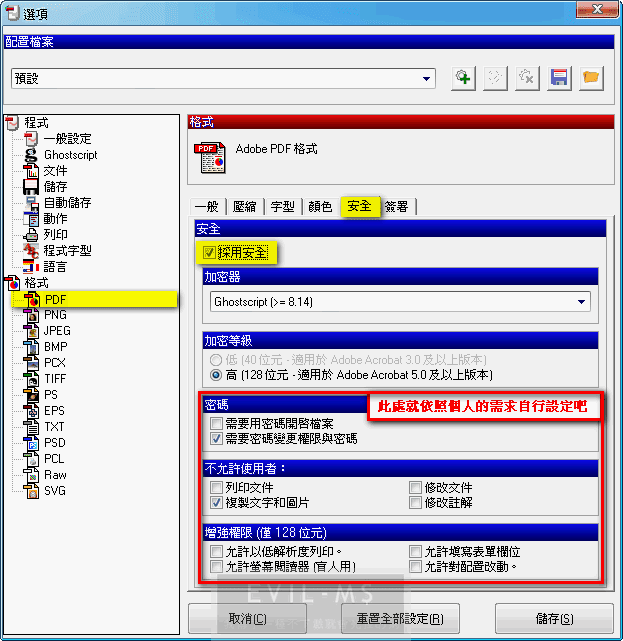Check 修改文件 disallow option
623x641 pixels.
pos(415,487)
